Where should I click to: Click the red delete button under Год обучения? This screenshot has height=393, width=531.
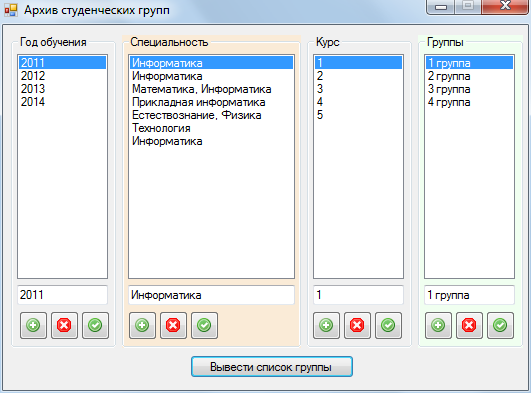[64, 326]
